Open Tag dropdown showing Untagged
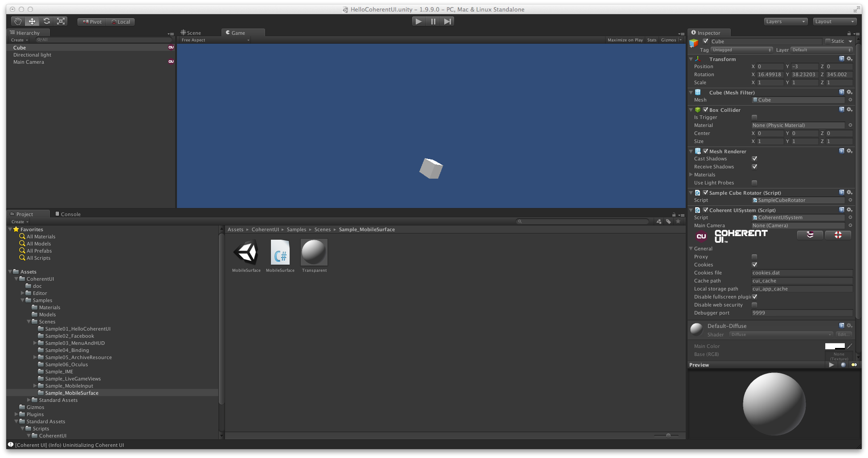Screen dimensions: 868x458 742,50
